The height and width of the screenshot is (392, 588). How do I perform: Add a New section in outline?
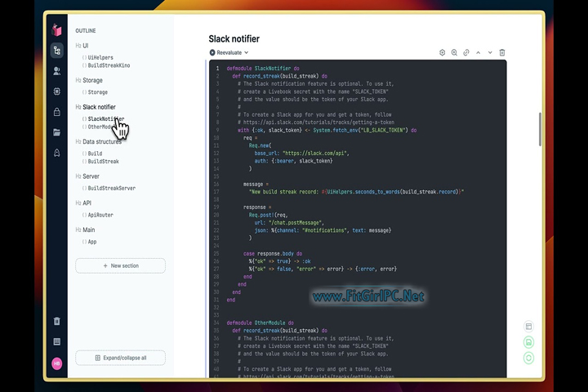click(x=120, y=265)
